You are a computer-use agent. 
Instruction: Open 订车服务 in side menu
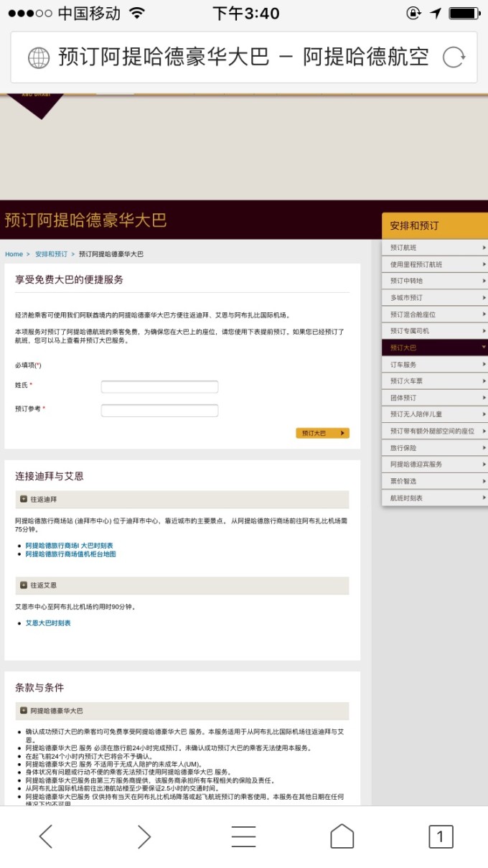435,365
